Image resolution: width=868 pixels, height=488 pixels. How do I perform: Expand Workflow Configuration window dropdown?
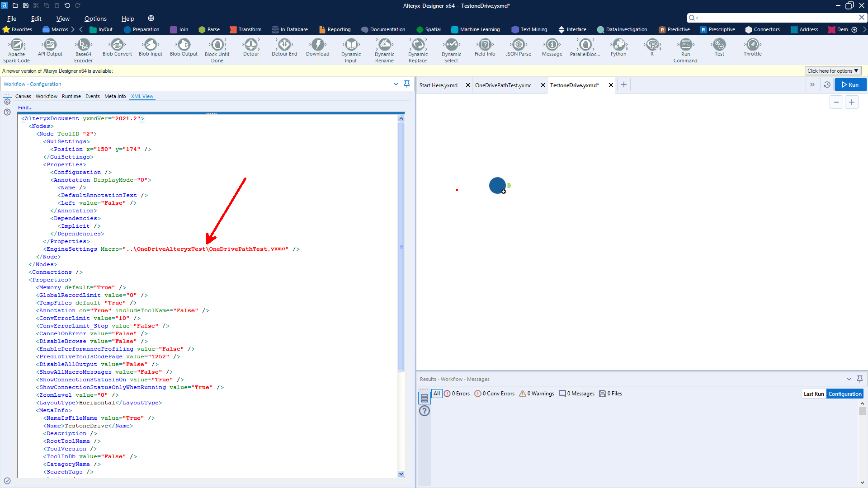coord(396,84)
